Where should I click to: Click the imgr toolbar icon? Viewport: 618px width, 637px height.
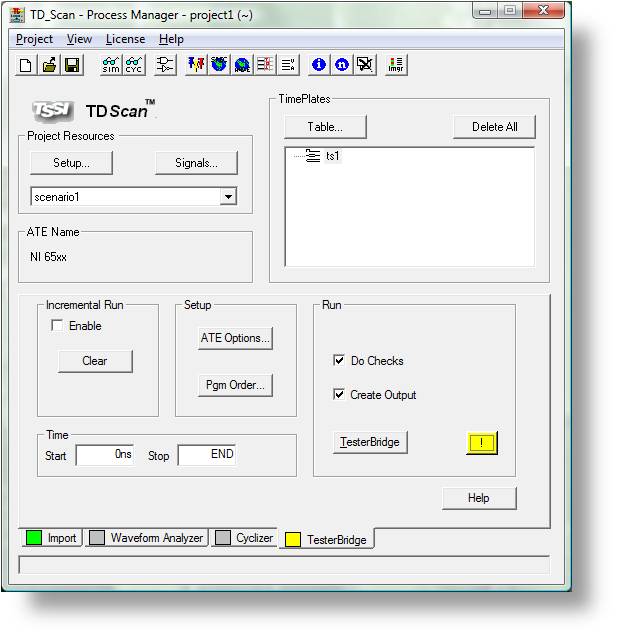[395, 65]
